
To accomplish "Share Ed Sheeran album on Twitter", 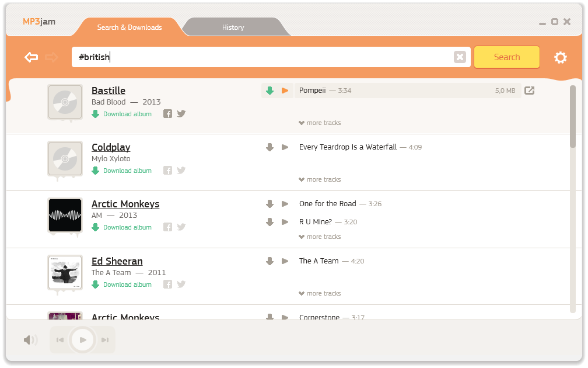I will 181,284.
